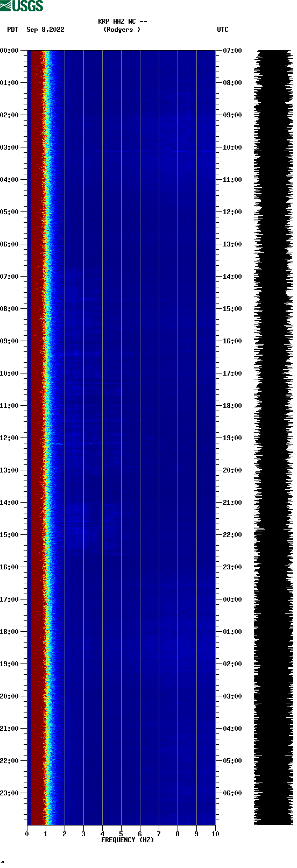The height and width of the screenshot is (868, 297).
Task: Click the UTC time label '10:00'
Action: (232, 147)
